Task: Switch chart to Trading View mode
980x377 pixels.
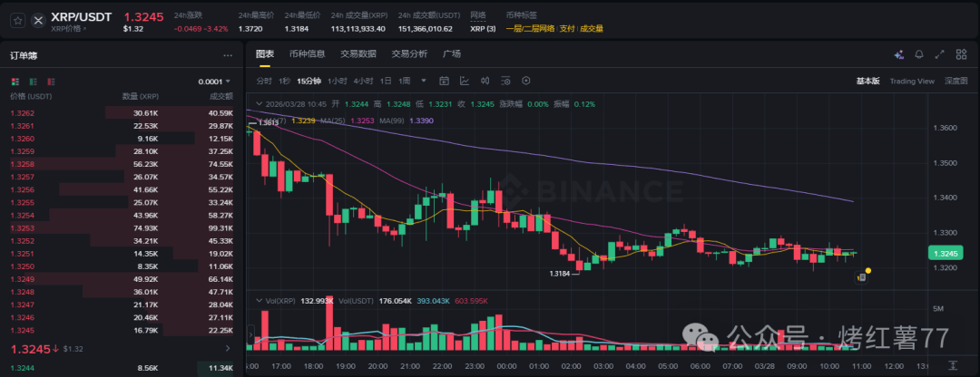Action: (911, 81)
